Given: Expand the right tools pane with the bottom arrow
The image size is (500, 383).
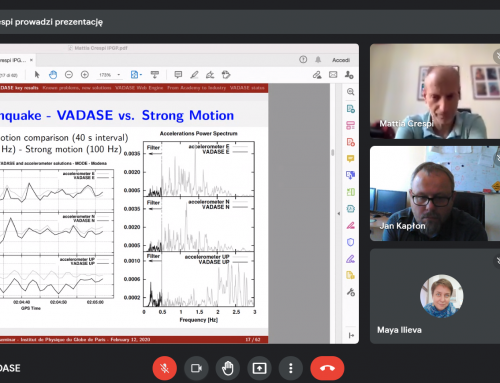Looking at the screenshot, I should point(351,335).
